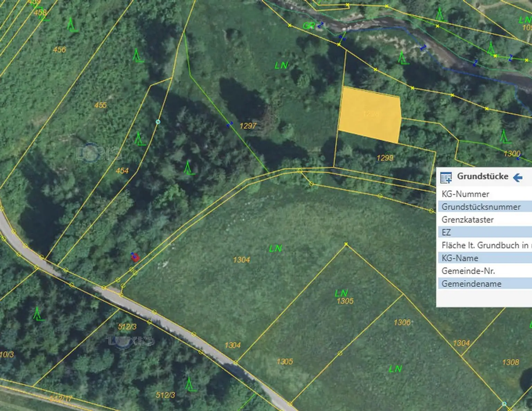Click the green GR land-use symbol by the river
This screenshot has height=411, width=532.
click(308, 26)
